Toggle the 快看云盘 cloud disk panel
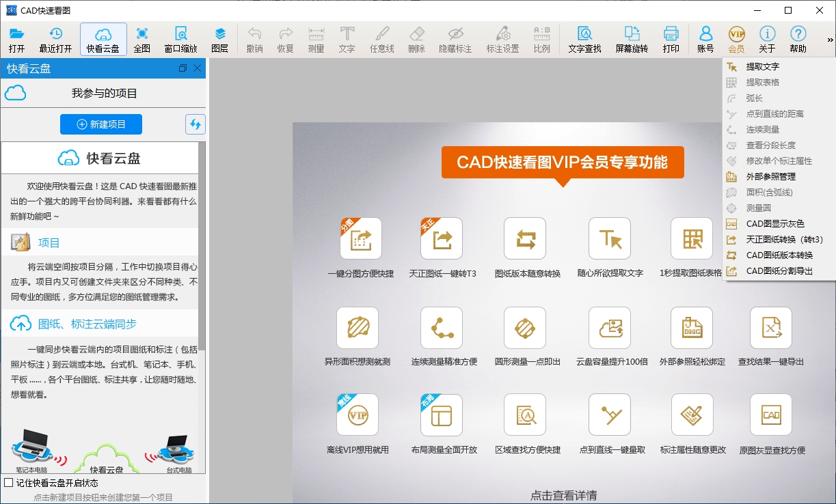Viewport: 836px width, 504px height. click(x=103, y=40)
